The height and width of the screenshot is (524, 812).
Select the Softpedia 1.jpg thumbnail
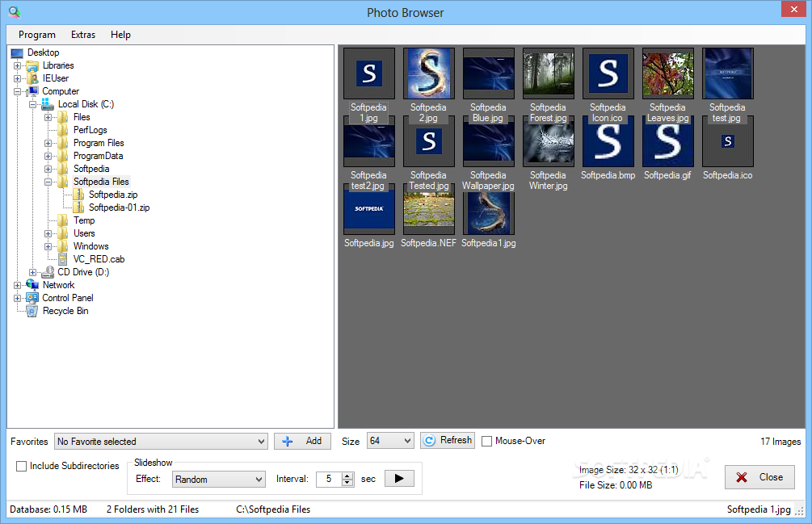tap(368, 73)
